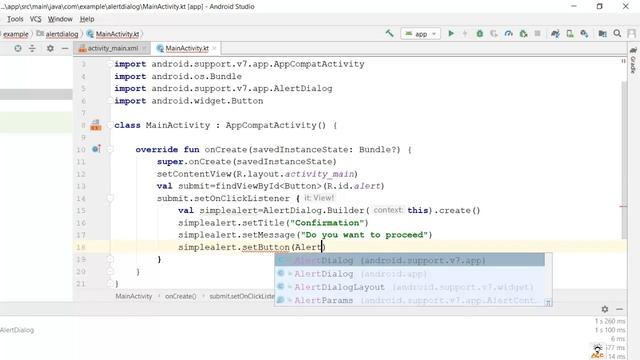Click the override gutter icon at line 10

(96, 149)
